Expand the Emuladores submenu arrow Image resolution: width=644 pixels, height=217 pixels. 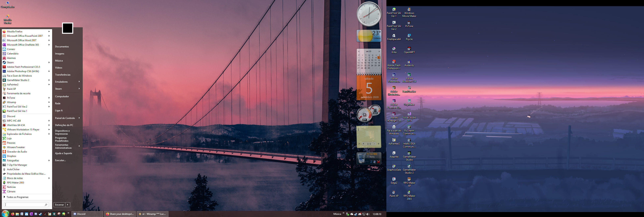tap(79, 82)
